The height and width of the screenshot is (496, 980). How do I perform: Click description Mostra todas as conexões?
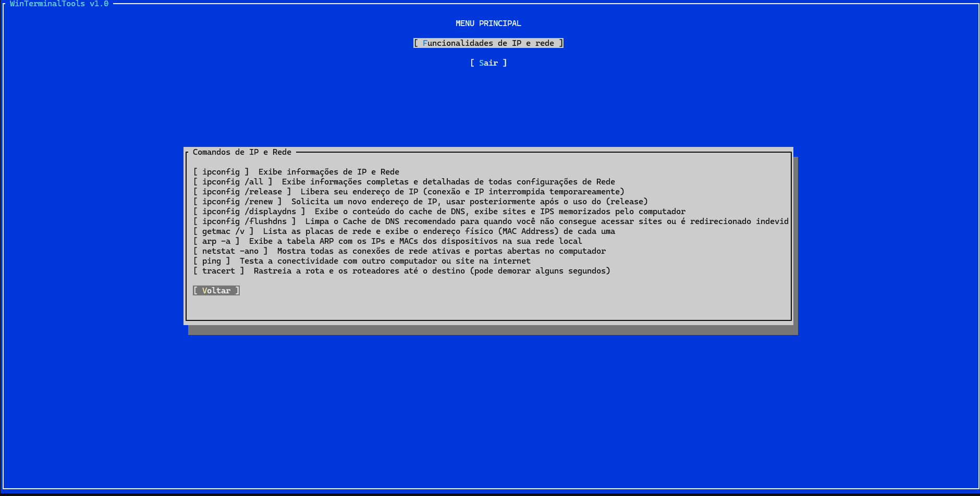pyautogui.click(x=442, y=251)
